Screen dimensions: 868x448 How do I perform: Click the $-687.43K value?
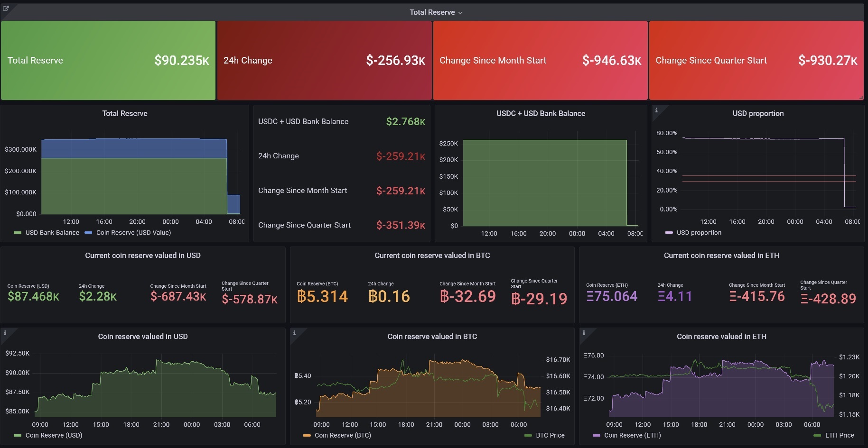click(x=178, y=296)
